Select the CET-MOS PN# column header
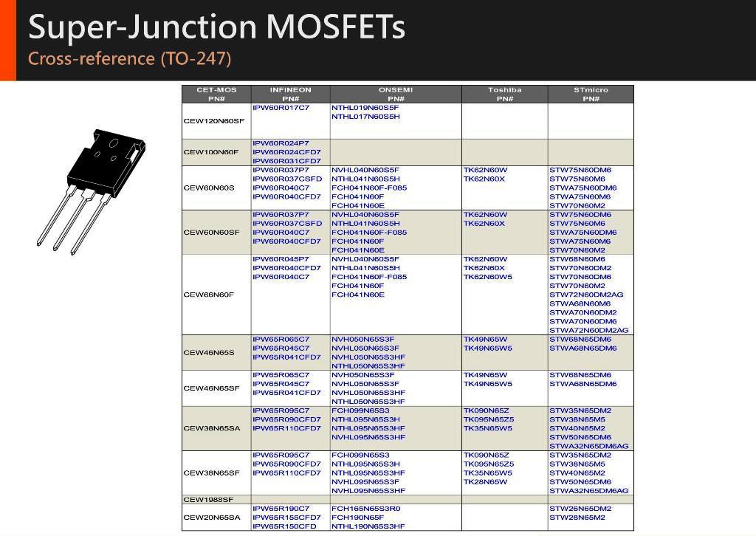 pyautogui.click(x=216, y=94)
